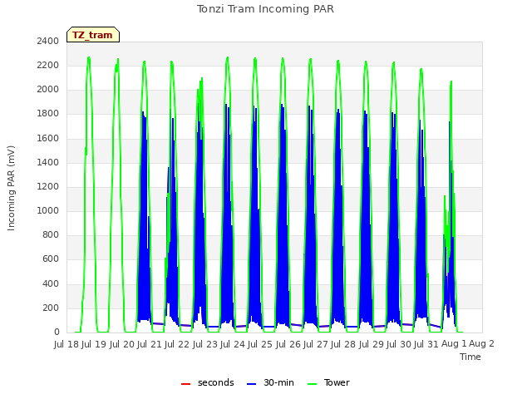Click the red seconds legend swatch
The width and height of the screenshot is (532, 399).
tap(186, 384)
